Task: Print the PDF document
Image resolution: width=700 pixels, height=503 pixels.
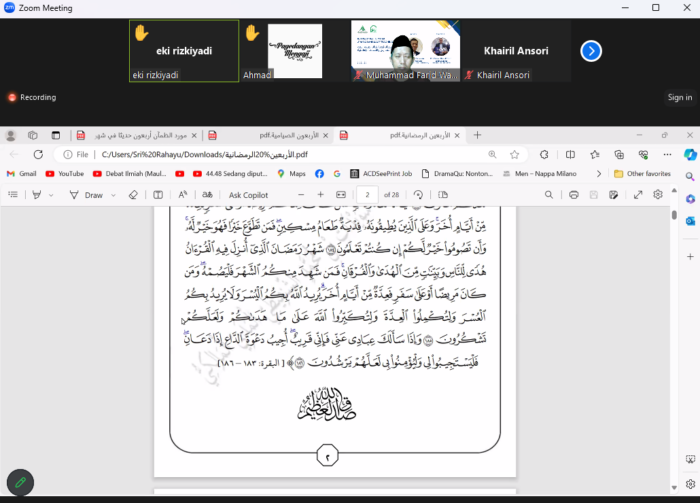Action: (574, 195)
